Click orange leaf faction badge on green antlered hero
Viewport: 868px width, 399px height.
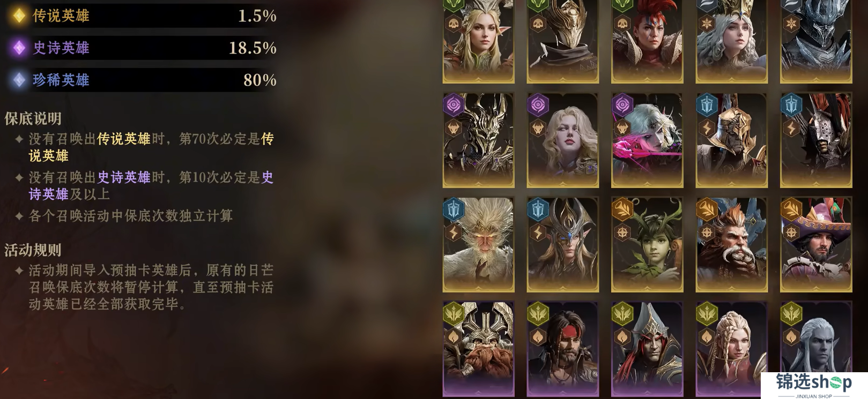pos(622,209)
